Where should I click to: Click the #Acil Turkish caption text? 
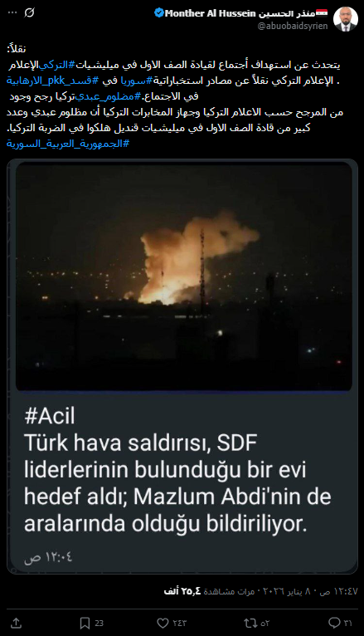click(177, 471)
